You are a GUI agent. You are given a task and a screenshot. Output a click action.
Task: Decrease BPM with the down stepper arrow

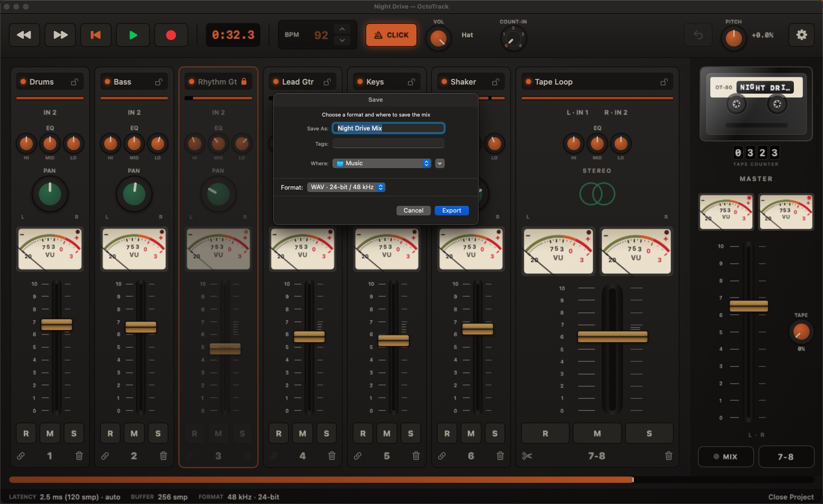click(x=342, y=41)
